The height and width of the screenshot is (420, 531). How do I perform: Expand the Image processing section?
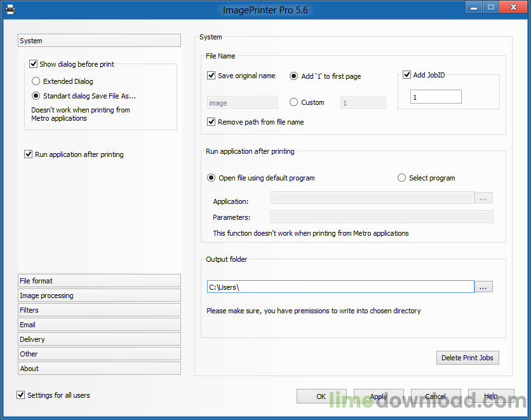[x=100, y=295]
